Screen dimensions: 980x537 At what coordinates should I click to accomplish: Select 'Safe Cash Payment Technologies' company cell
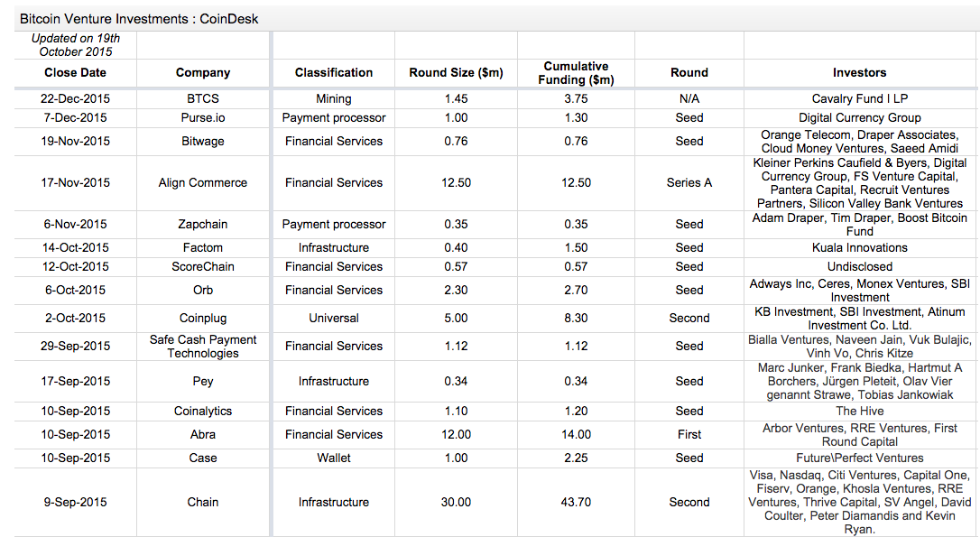[x=203, y=347]
